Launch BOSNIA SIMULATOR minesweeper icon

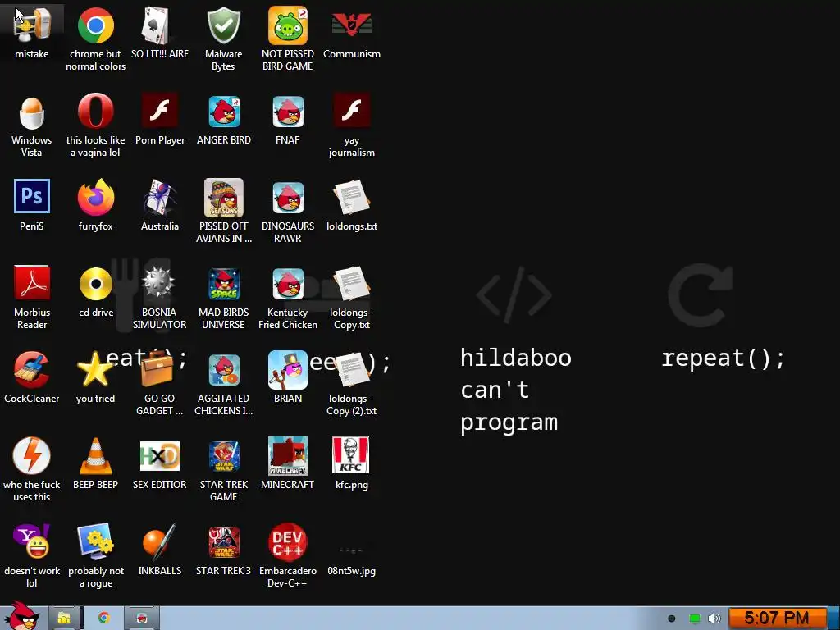click(x=157, y=282)
